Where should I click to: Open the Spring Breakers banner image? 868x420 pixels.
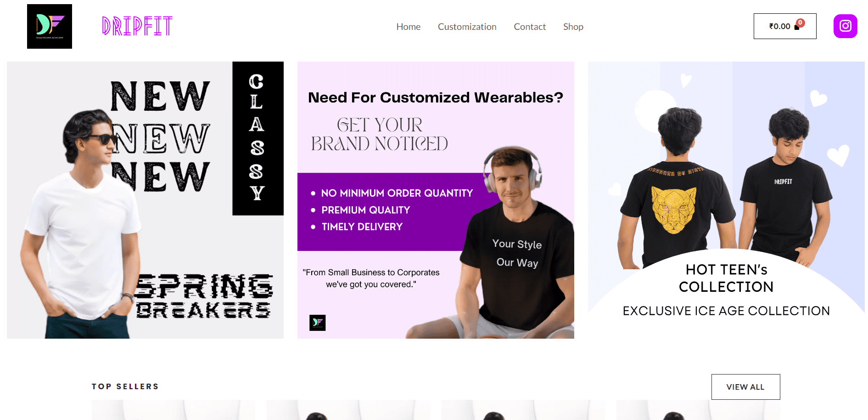[145, 200]
